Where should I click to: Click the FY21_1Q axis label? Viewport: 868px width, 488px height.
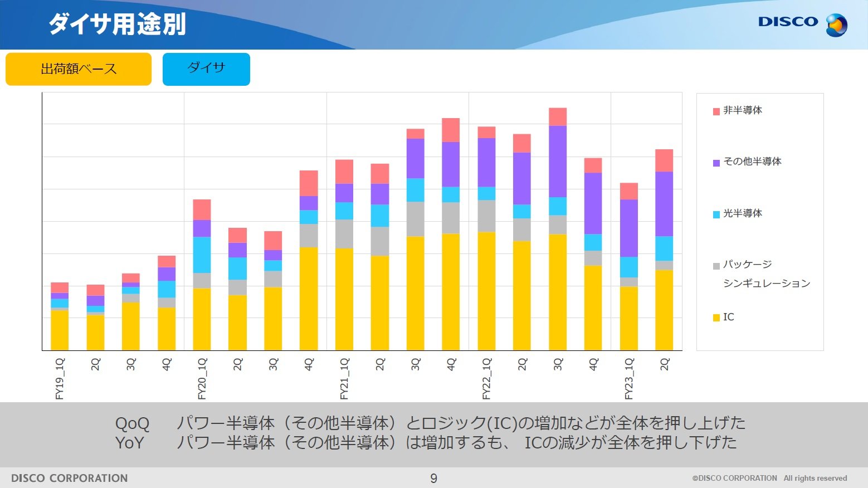click(x=344, y=379)
